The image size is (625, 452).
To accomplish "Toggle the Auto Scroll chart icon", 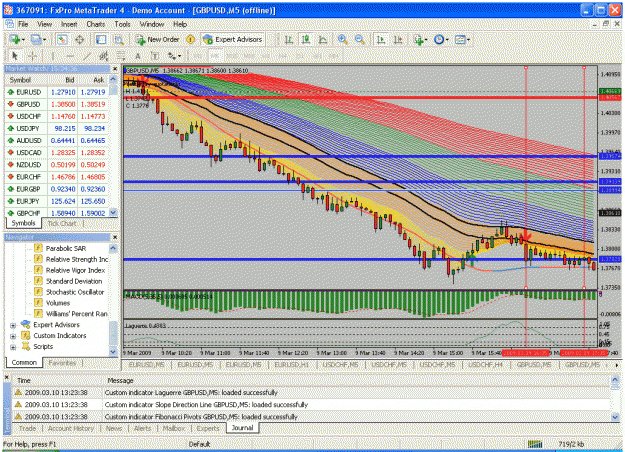I will point(381,39).
